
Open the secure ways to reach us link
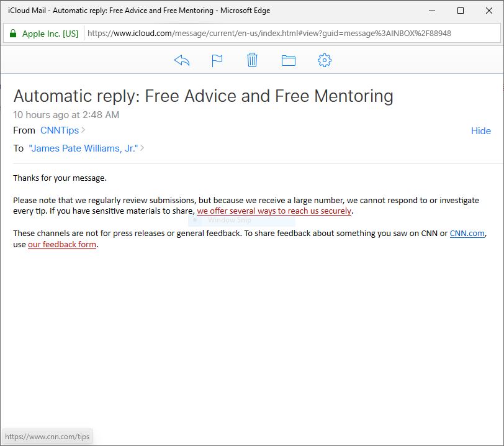click(273, 211)
